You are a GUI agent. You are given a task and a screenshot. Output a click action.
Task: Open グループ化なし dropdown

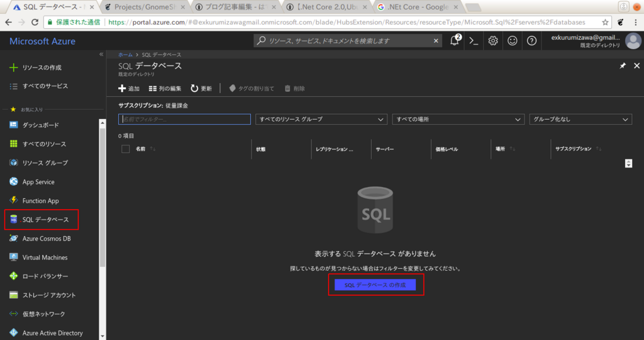pos(580,119)
